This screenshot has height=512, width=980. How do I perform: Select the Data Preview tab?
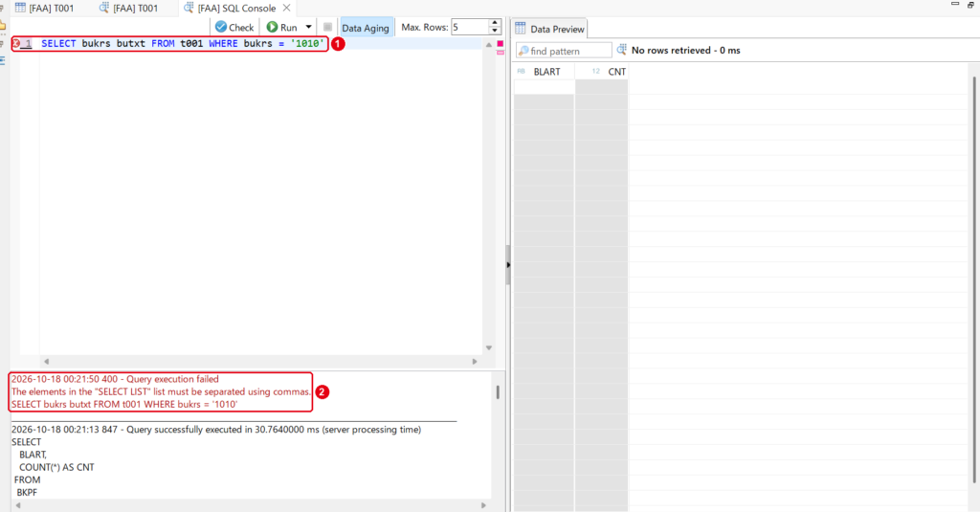pyautogui.click(x=549, y=29)
